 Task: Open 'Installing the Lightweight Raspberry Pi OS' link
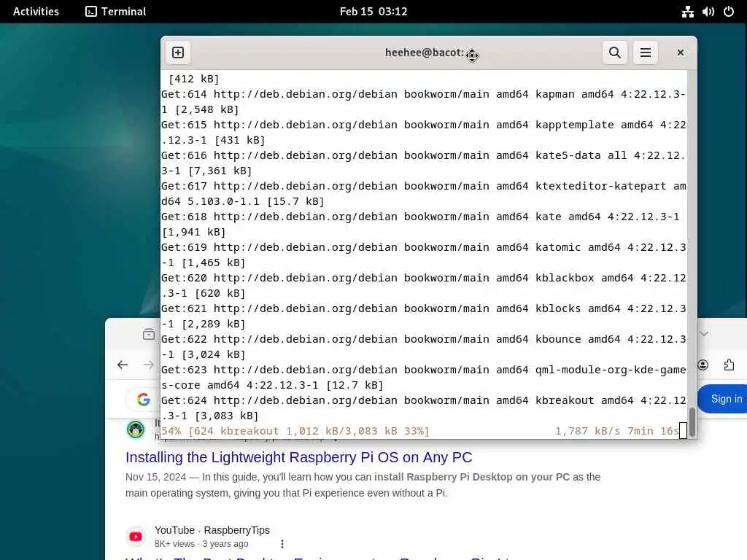pyautogui.click(x=298, y=457)
